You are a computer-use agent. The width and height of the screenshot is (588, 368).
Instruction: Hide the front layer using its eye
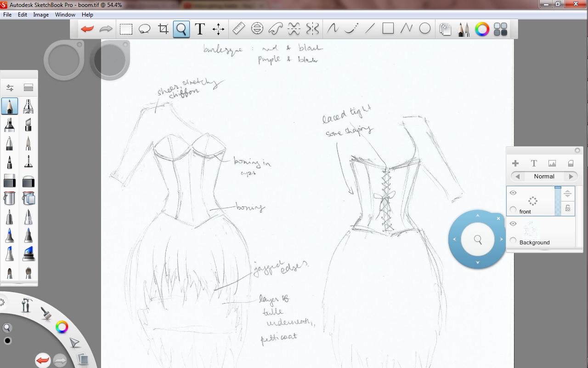coord(513,193)
